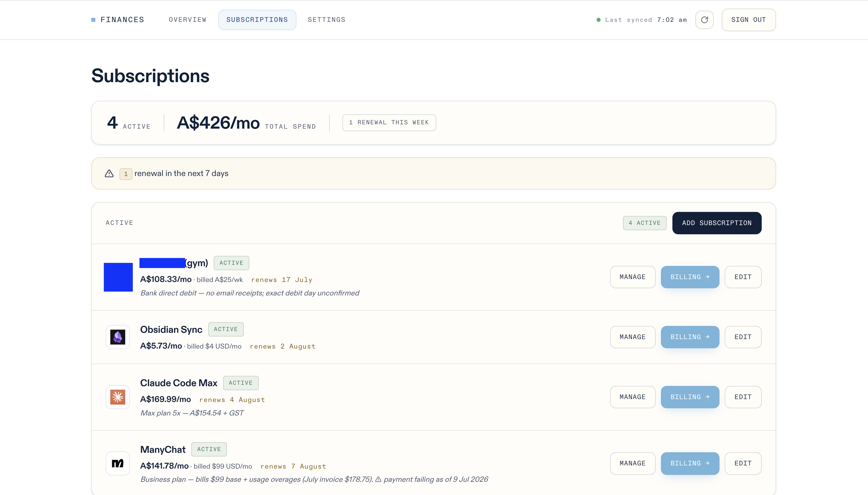The height and width of the screenshot is (495, 868).
Task: Click 'A$108.33/mo' price
Action: coord(166,279)
